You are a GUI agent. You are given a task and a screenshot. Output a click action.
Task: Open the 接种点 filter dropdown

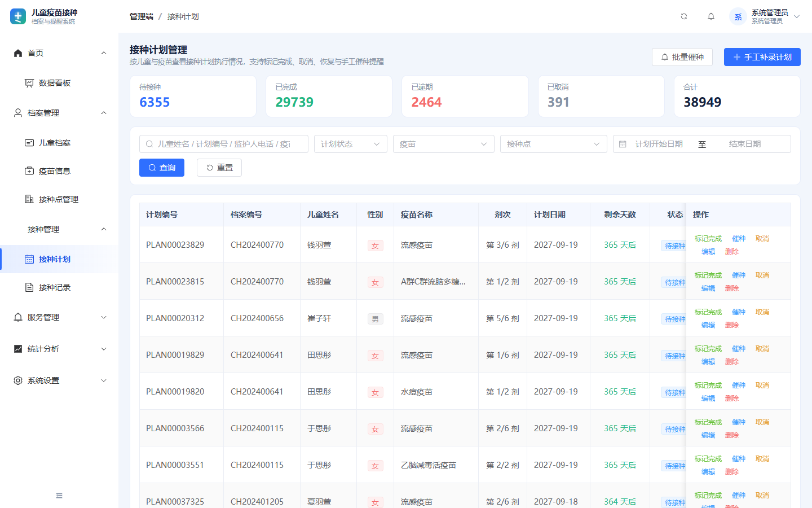pyautogui.click(x=554, y=144)
